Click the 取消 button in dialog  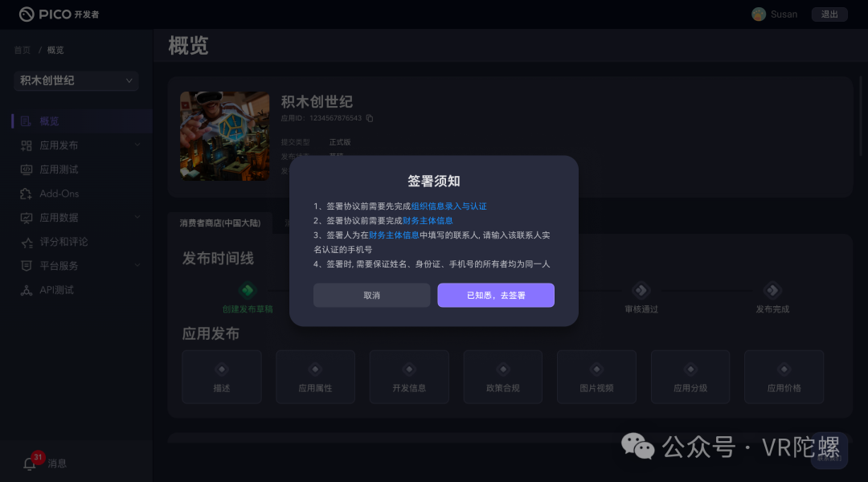pos(371,295)
